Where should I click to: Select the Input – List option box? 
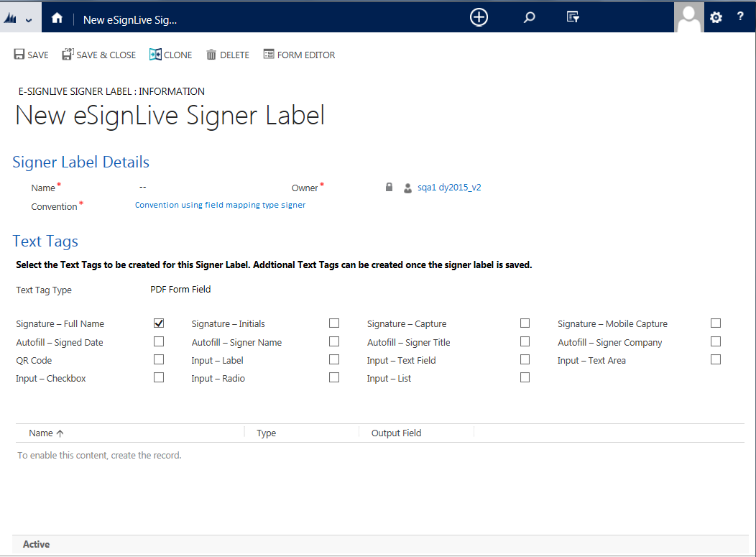pyautogui.click(x=525, y=377)
